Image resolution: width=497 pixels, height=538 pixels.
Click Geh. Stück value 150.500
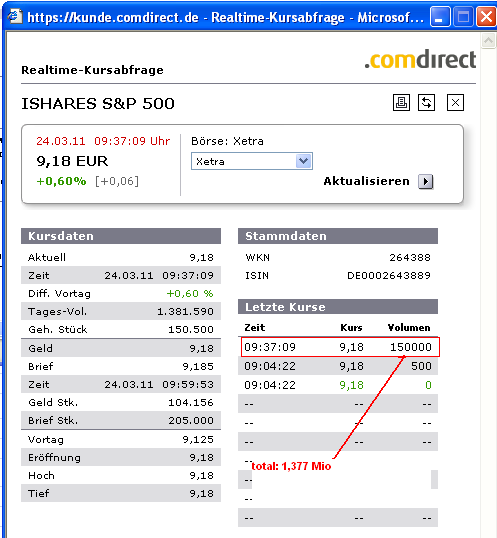(x=191, y=329)
